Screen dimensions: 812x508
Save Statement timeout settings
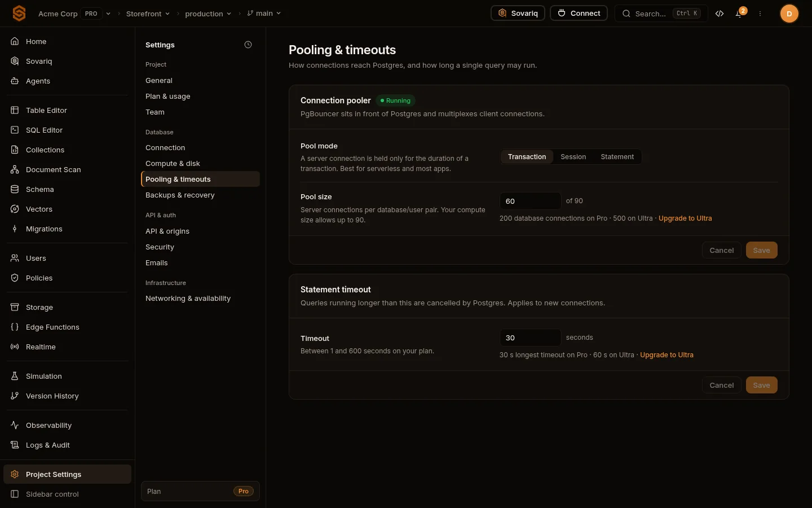(x=761, y=385)
